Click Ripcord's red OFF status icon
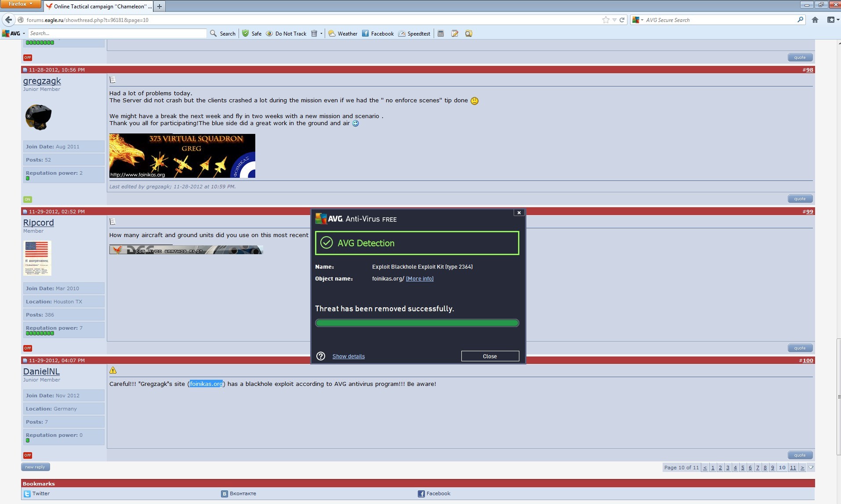 (28, 348)
